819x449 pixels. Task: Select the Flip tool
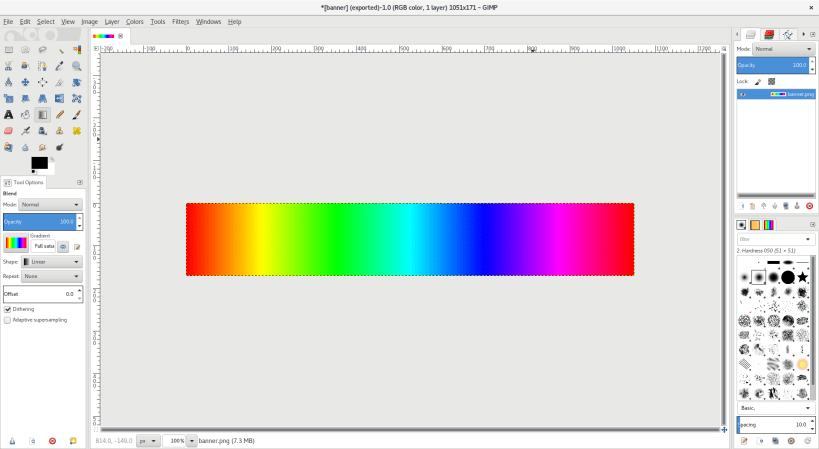(60, 99)
